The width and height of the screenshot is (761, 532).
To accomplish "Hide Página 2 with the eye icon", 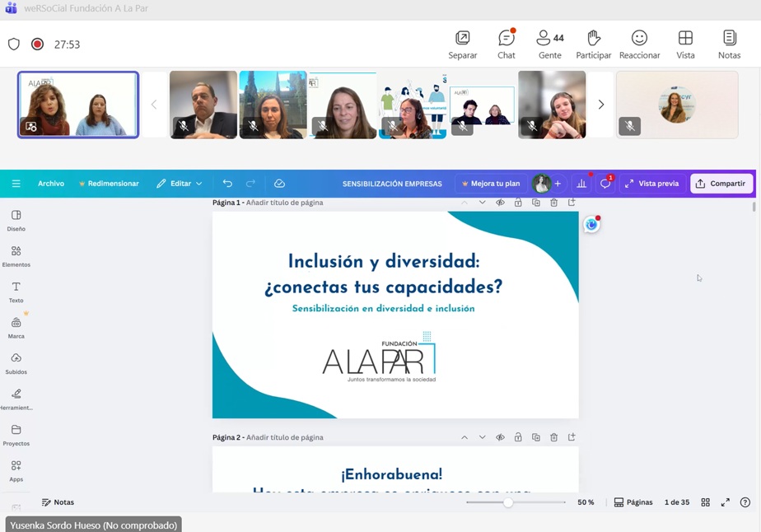I will pos(500,437).
